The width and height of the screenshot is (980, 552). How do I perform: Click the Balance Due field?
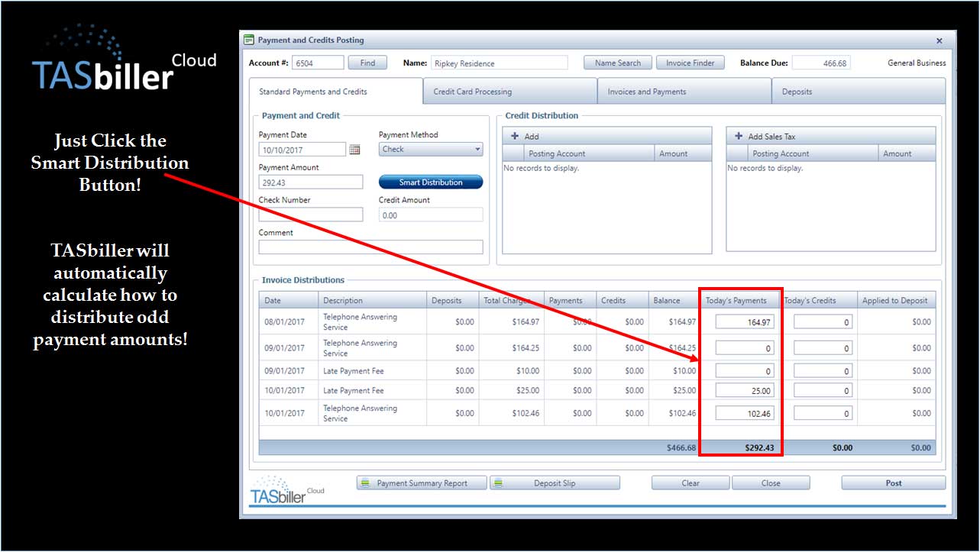(821, 63)
